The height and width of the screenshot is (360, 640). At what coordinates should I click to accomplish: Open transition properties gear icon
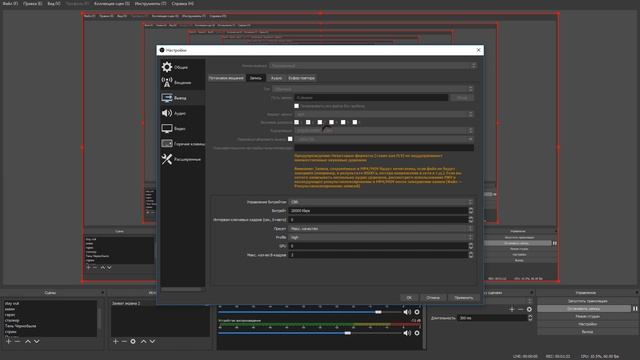click(x=529, y=309)
